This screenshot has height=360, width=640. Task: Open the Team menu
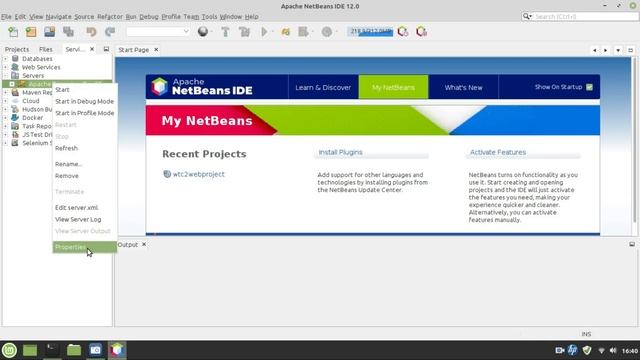(191, 17)
